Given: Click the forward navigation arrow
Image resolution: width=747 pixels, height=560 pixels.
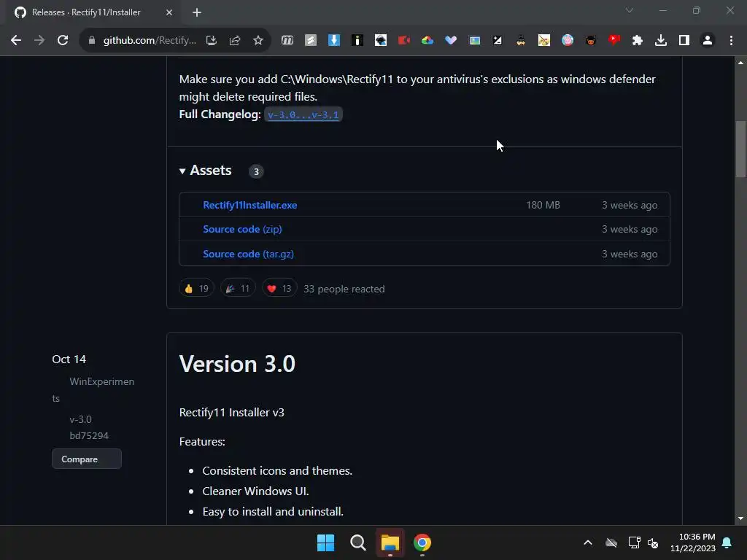Looking at the screenshot, I should click(x=39, y=41).
